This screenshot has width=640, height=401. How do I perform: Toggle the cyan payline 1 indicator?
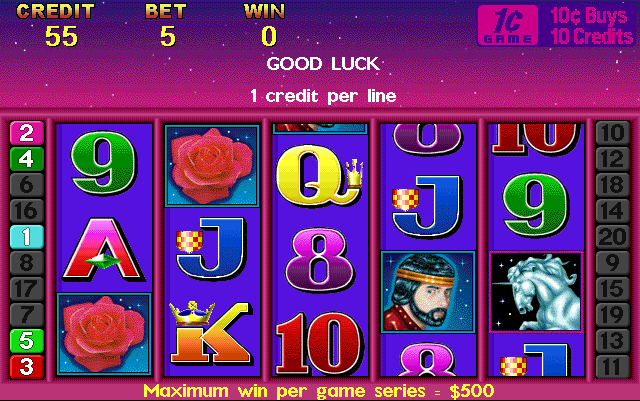coord(27,237)
